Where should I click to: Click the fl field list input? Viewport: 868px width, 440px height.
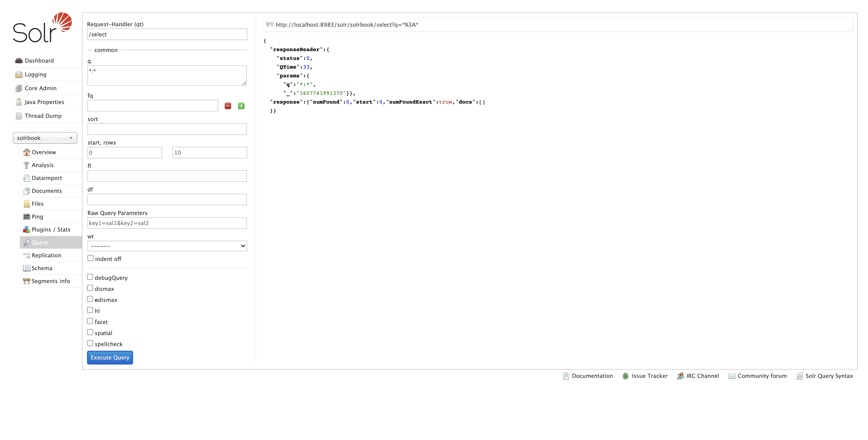(167, 176)
